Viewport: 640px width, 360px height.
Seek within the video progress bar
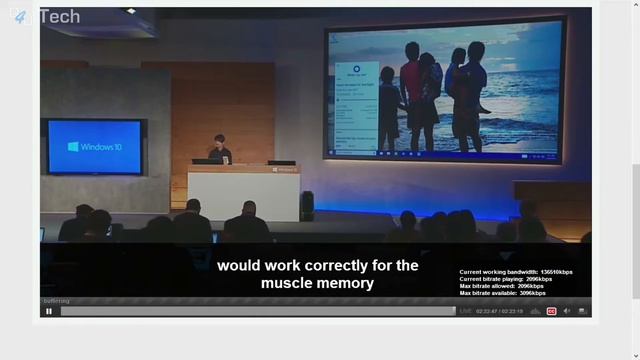tap(258, 311)
